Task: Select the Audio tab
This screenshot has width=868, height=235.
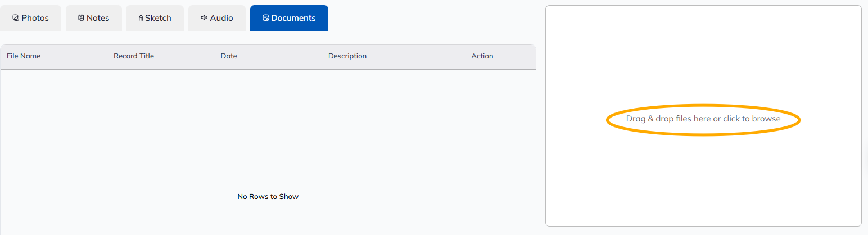Action: pos(217,18)
